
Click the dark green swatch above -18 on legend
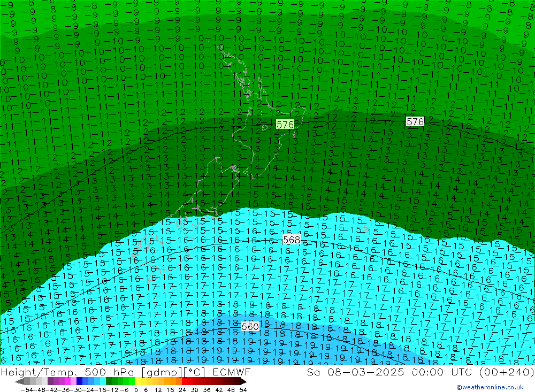pos(109,381)
